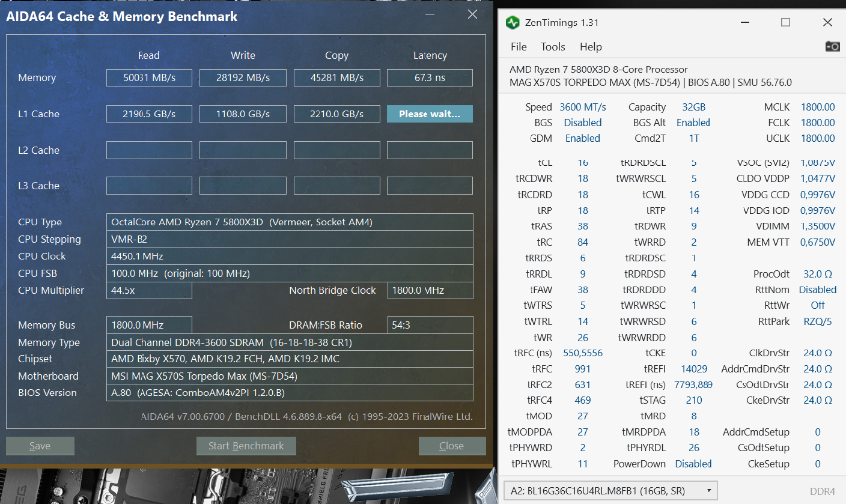Click the tREFI (ns) value 7793,889

tap(693, 384)
